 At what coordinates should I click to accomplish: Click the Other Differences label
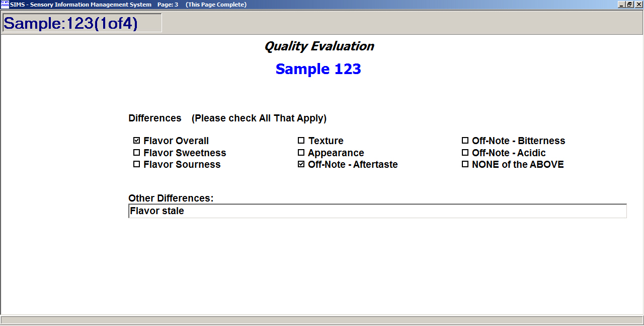pos(171,199)
